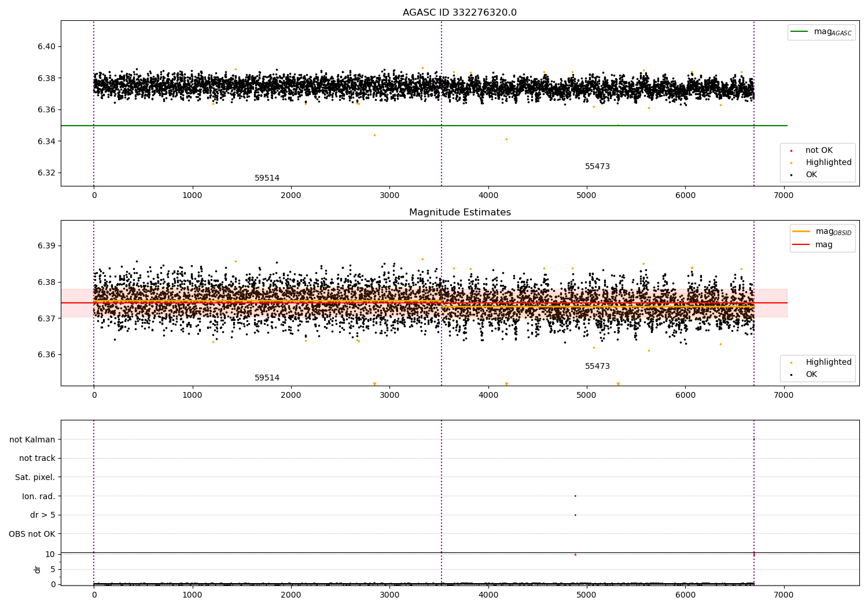Click the orange triangle marker near x=2850
Screen dimensions: 868x608
[374, 384]
